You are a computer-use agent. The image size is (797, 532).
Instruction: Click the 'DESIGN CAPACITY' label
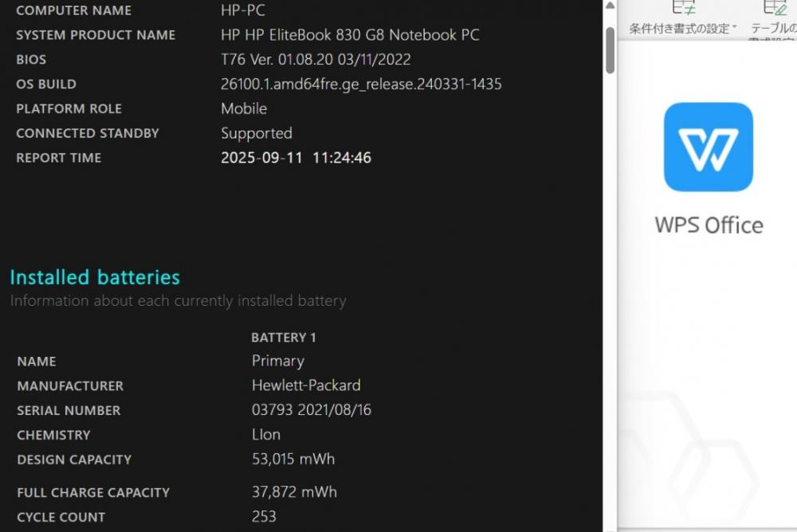[x=74, y=460]
